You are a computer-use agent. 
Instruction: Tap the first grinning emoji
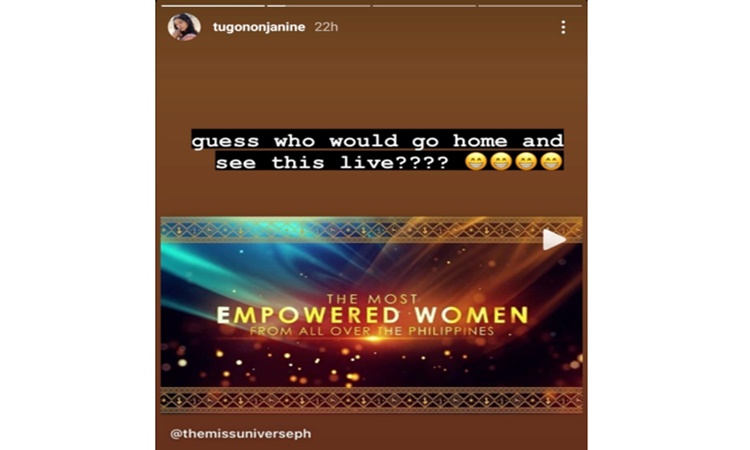pos(475,162)
